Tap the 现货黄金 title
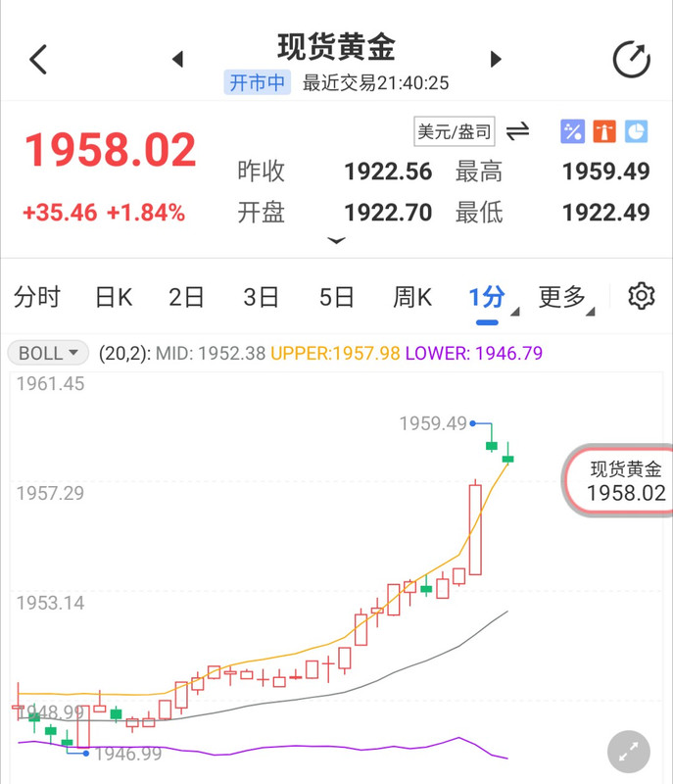Image resolution: width=673 pixels, height=784 pixels. click(337, 47)
